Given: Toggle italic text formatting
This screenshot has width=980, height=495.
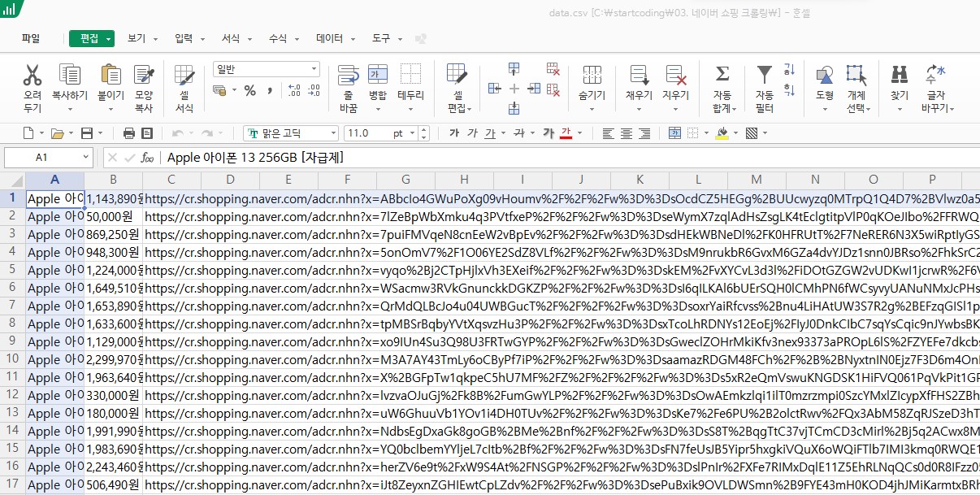Looking at the screenshot, I should (472, 133).
